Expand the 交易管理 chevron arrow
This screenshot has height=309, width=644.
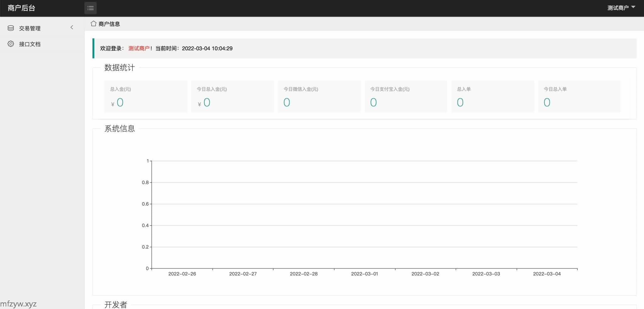(x=72, y=27)
